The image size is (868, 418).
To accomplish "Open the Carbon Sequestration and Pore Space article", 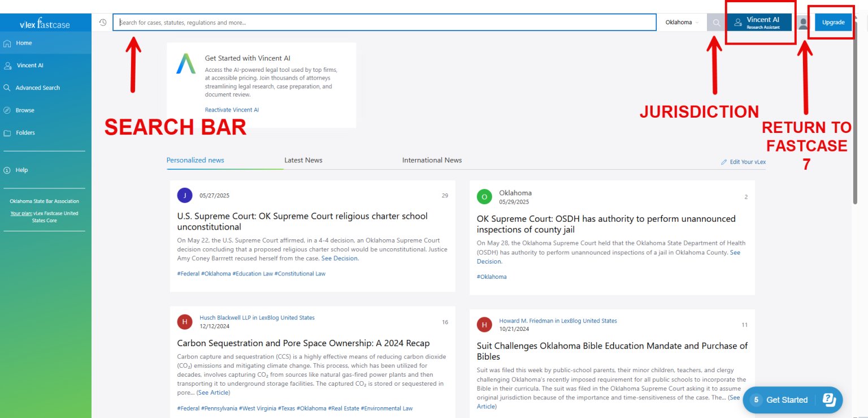I will 303,343.
